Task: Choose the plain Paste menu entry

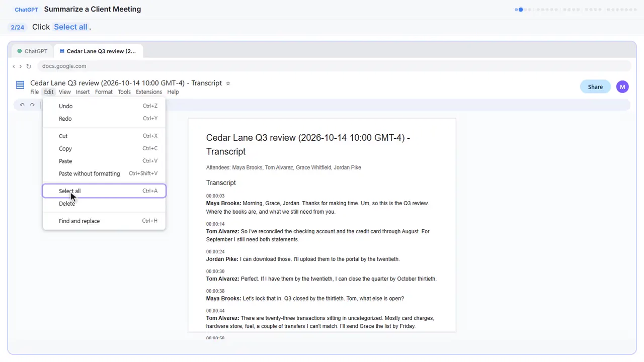Action: 104,161
